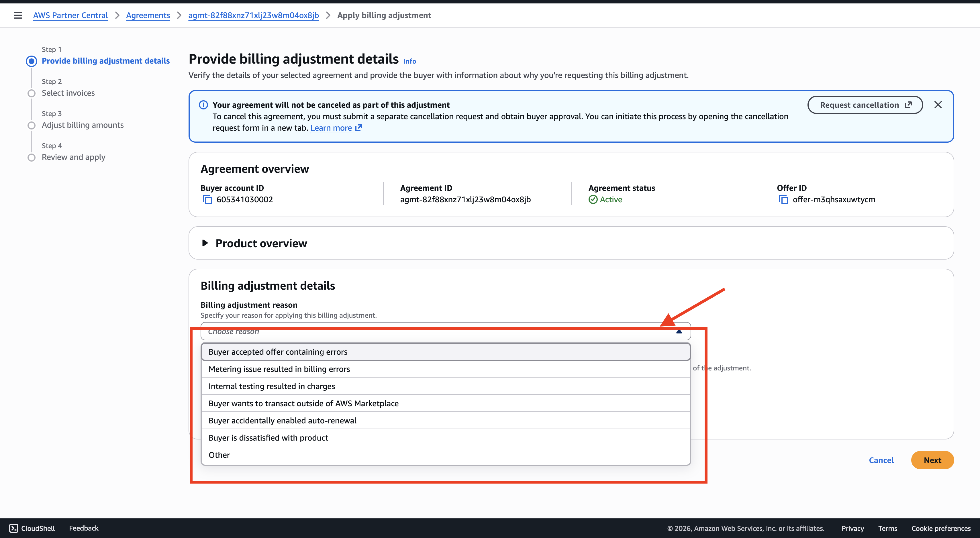
Task: Go to Step 2 Select invoices
Action: (68, 93)
